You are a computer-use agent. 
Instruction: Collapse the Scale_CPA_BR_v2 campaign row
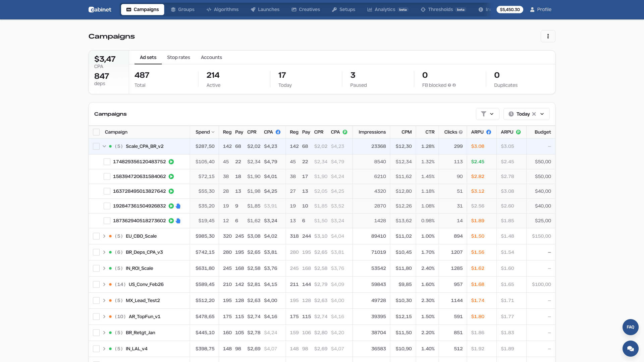tap(104, 146)
